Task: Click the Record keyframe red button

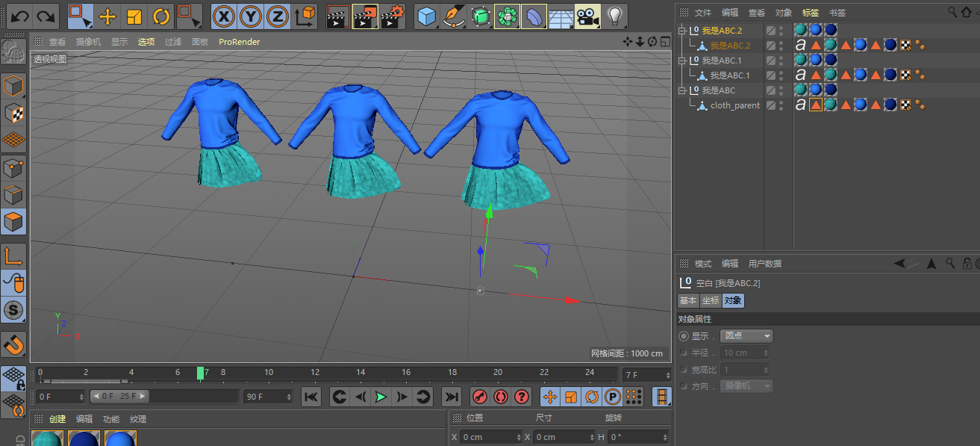Action: point(481,397)
